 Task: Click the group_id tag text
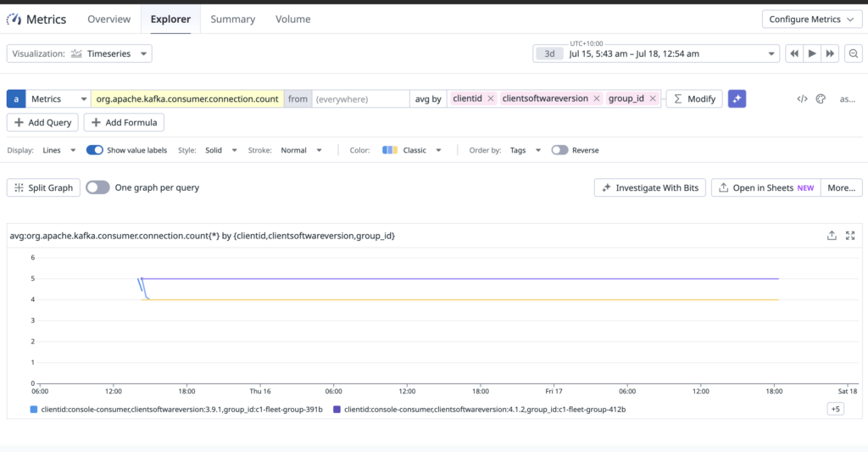click(626, 98)
